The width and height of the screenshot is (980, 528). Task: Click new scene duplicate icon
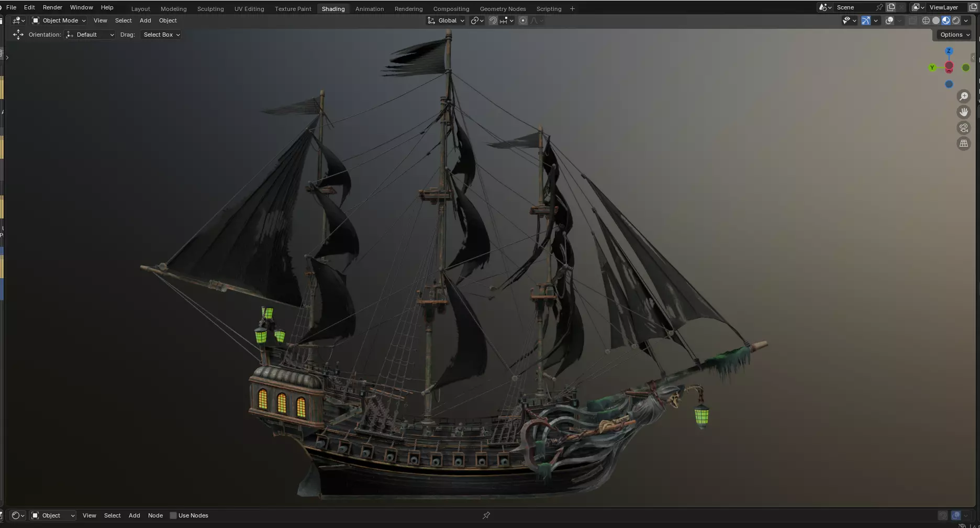pos(891,7)
